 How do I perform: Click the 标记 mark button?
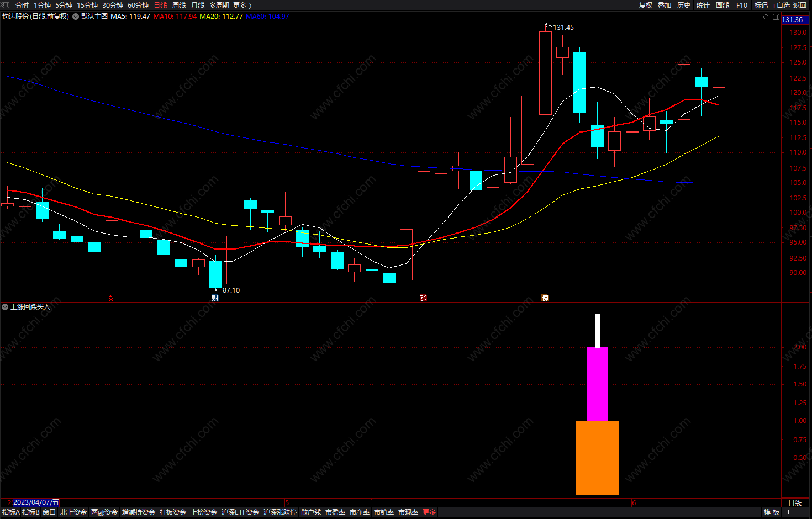tap(761, 5)
